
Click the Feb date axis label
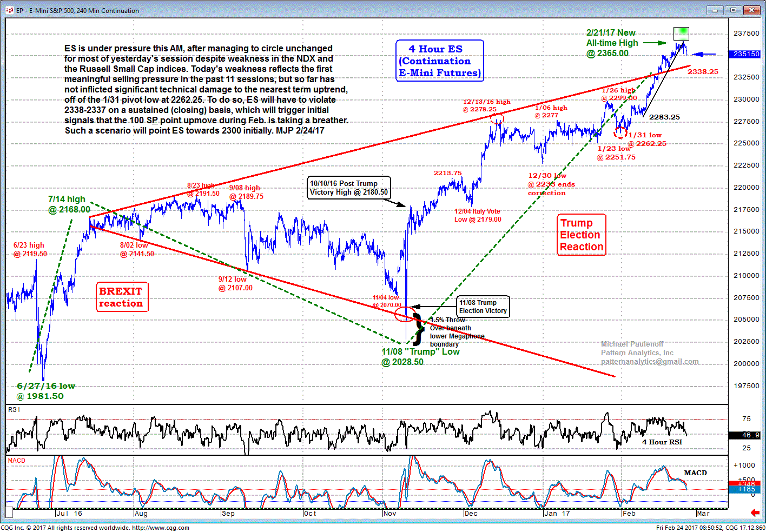point(629,513)
